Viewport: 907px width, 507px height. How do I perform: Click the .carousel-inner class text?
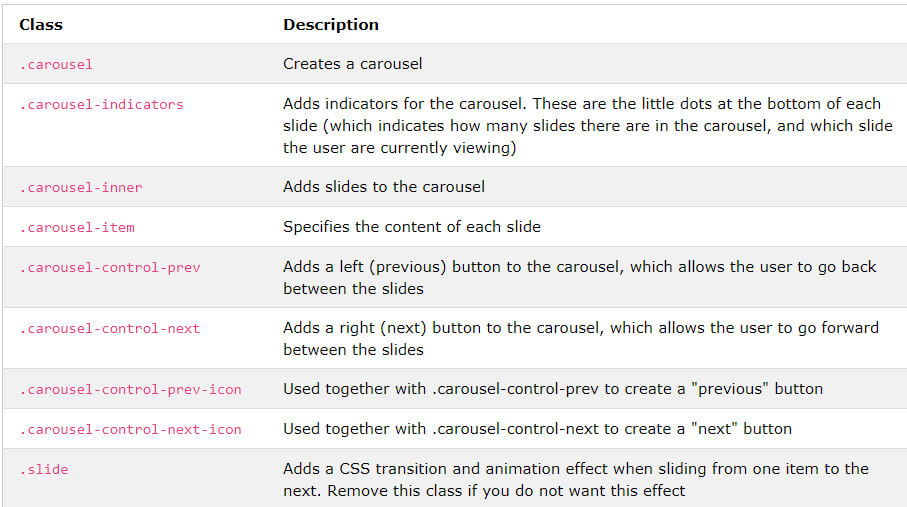80,188
